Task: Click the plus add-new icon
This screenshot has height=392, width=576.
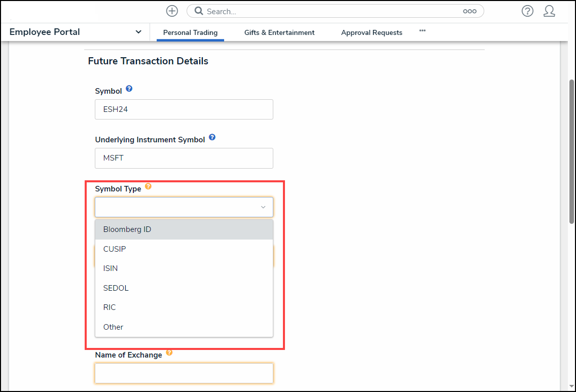Action: 172,11
